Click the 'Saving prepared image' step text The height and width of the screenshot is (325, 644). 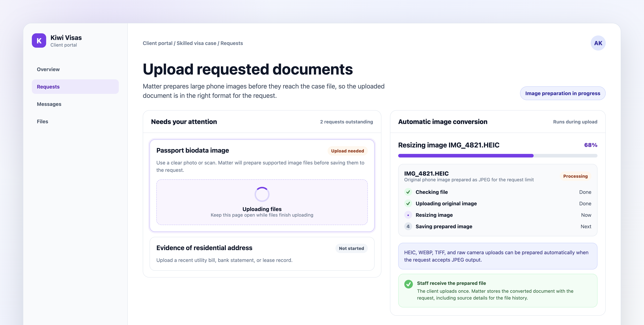pyautogui.click(x=444, y=226)
